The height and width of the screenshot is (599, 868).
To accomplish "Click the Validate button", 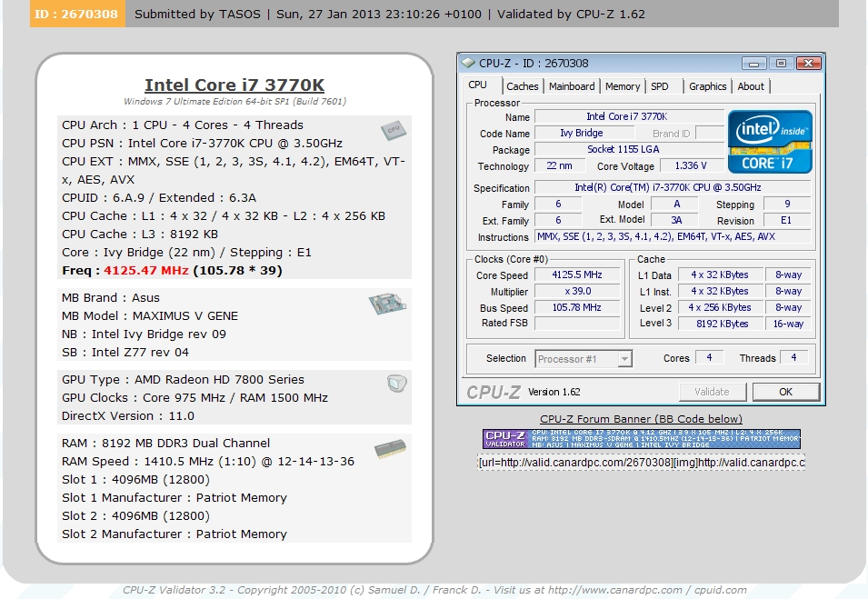I will (x=712, y=392).
